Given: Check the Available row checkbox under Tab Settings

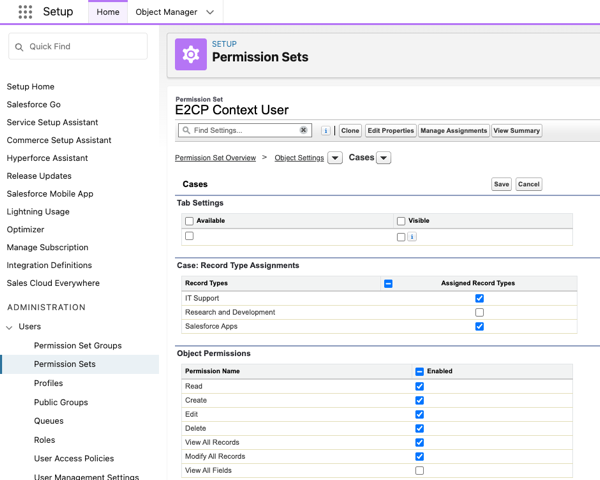Looking at the screenshot, I should click(x=189, y=236).
